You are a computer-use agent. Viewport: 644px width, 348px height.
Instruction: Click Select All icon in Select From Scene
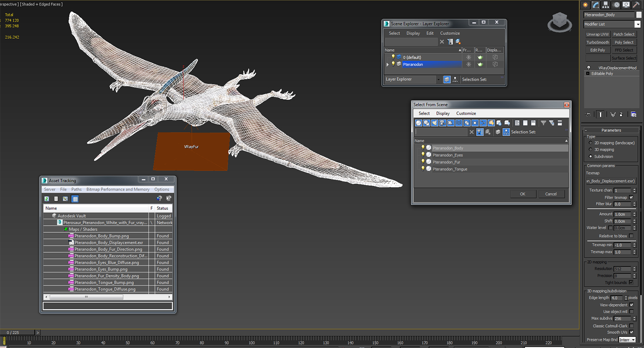[x=517, y=123]
